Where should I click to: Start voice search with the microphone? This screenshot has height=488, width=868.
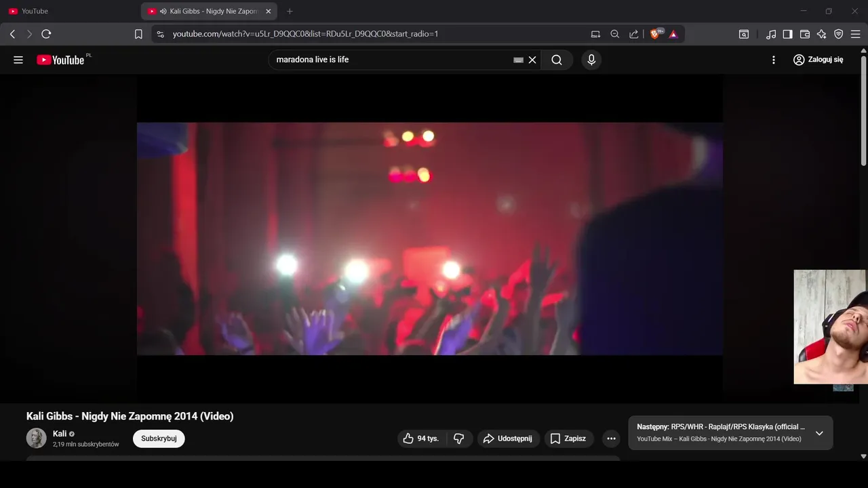pos(591,60)
